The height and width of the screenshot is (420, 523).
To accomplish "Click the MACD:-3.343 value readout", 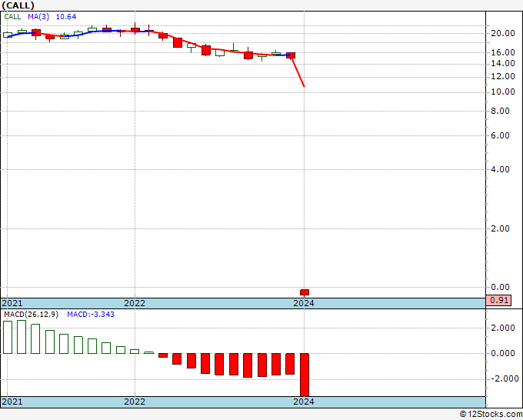I will tap(91, 315).
